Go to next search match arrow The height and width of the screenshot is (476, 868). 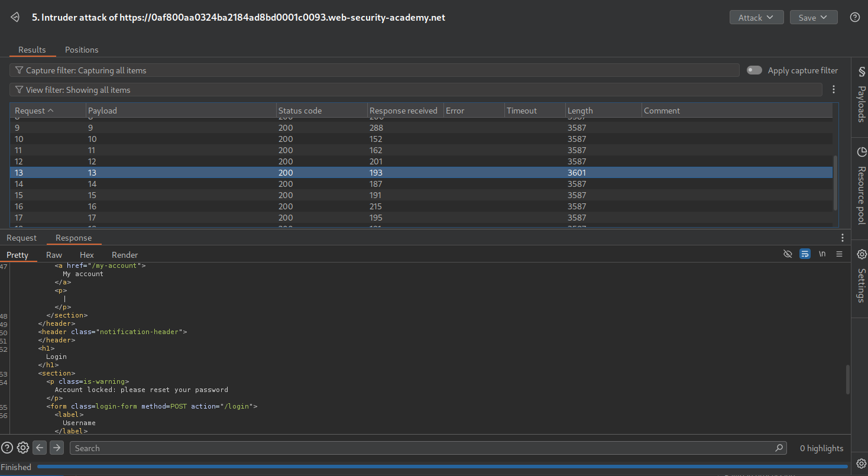pos(57,448)
